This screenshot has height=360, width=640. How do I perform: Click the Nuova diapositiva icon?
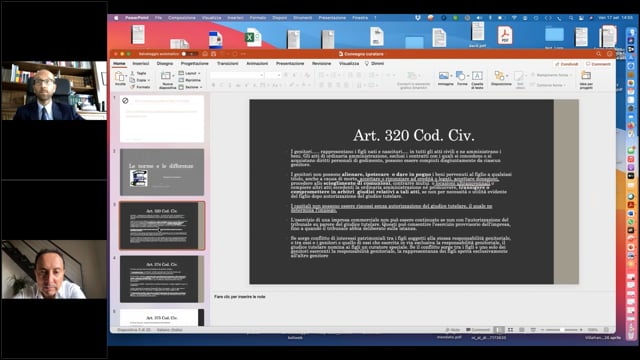click(167, 79)
